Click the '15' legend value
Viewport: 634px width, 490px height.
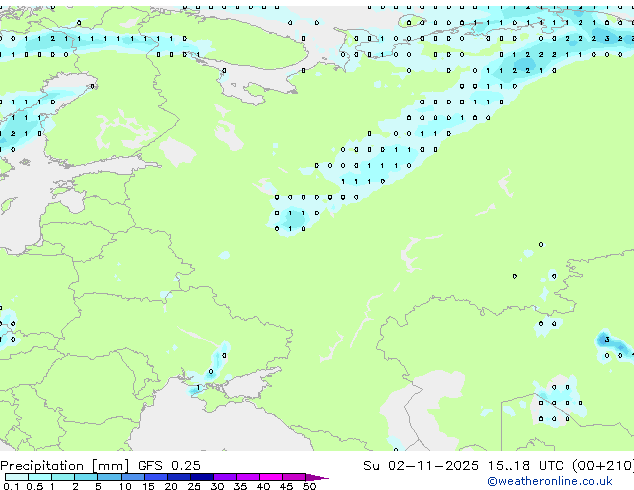(x=148, y=486)
